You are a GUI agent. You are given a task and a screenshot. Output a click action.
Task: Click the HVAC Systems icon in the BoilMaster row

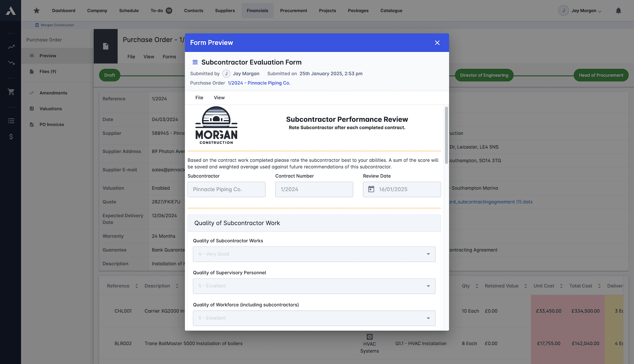point(369,336)
